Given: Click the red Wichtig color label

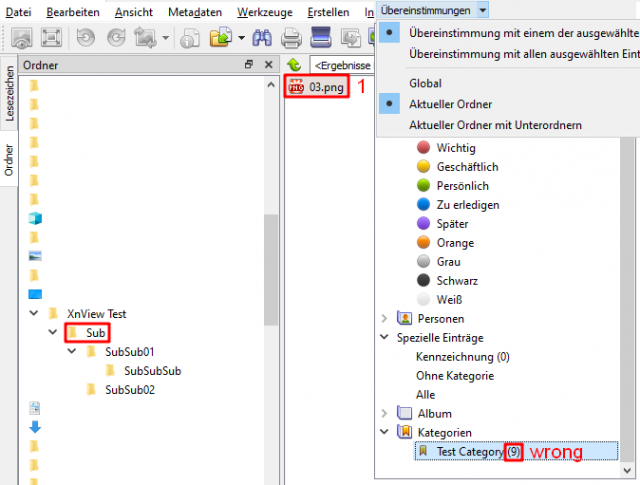Looking at the screenshot, I should [423, 147].
